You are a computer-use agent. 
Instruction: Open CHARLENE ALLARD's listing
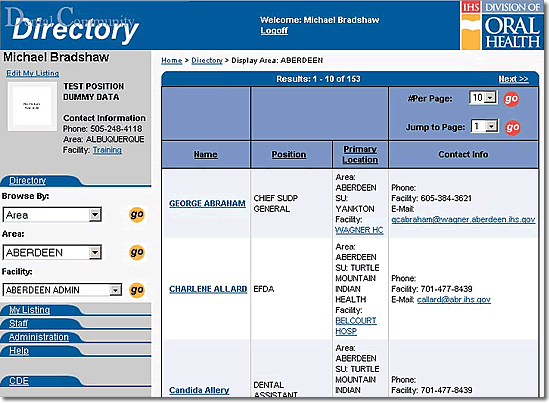tap(208, 289)
